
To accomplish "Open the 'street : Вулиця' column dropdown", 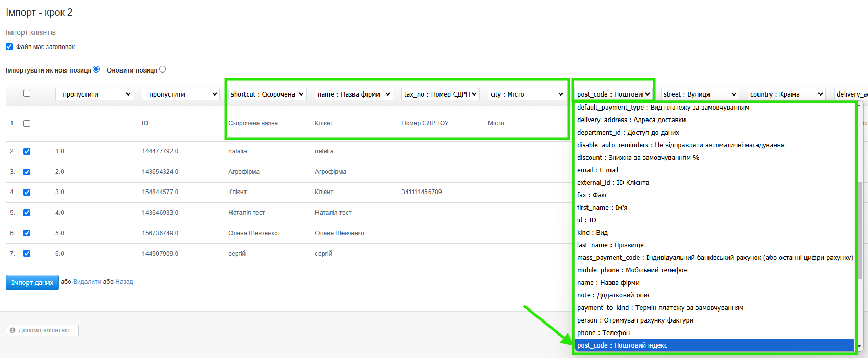I will pos(700,94).
